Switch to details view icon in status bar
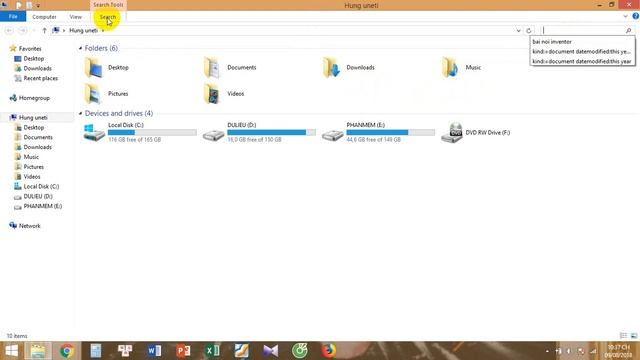This screenshot has height=360, width=640. (x=623, y=336)
